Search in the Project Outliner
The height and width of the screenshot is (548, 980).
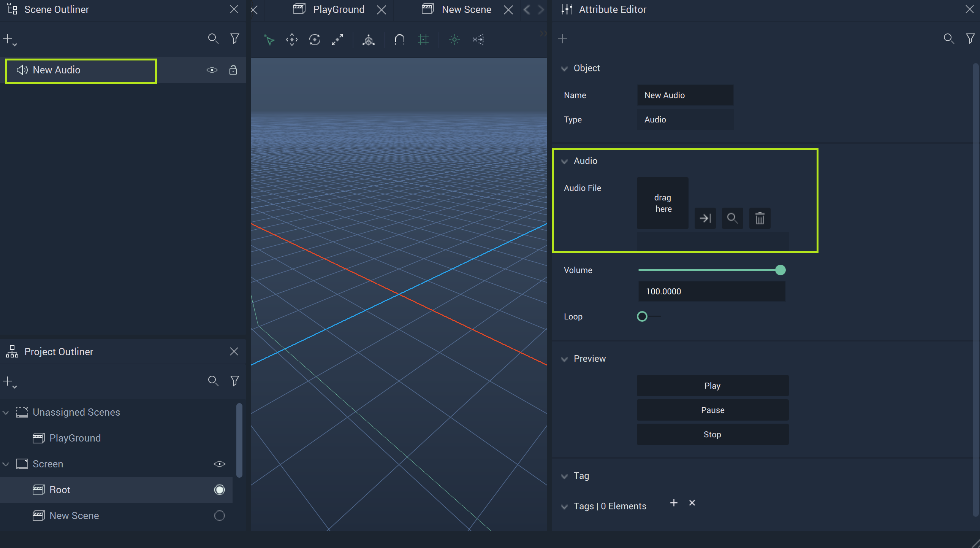coord(213,381)
